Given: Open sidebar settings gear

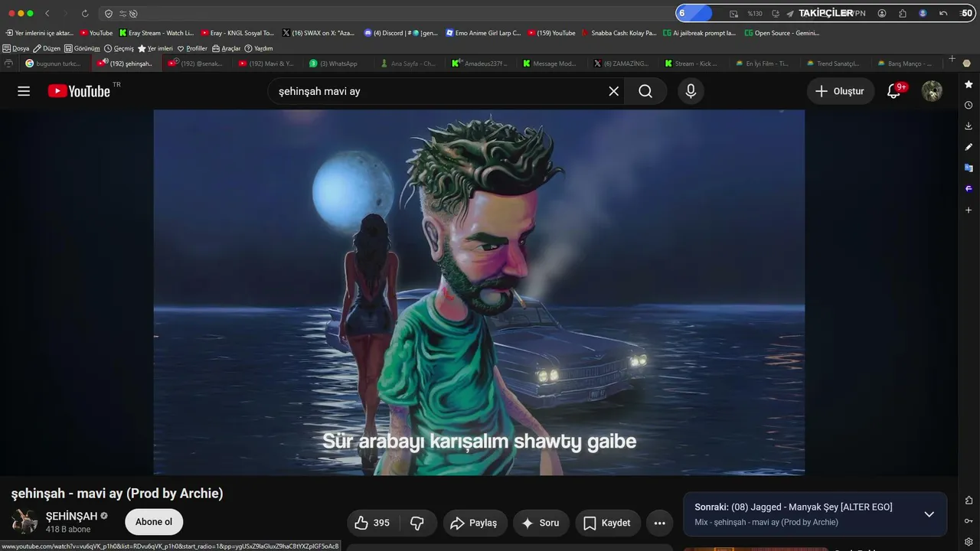Looking at the screenshot, I should 969,542.
